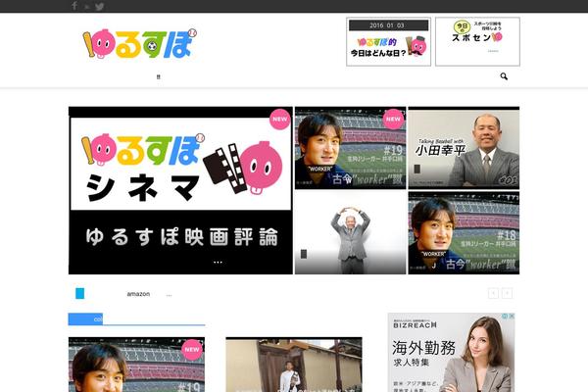Image resolution: width=588 pixels, height=392 pixels.
Task: Click the blue ticker label next to amazon
Action: coord(80,293)
